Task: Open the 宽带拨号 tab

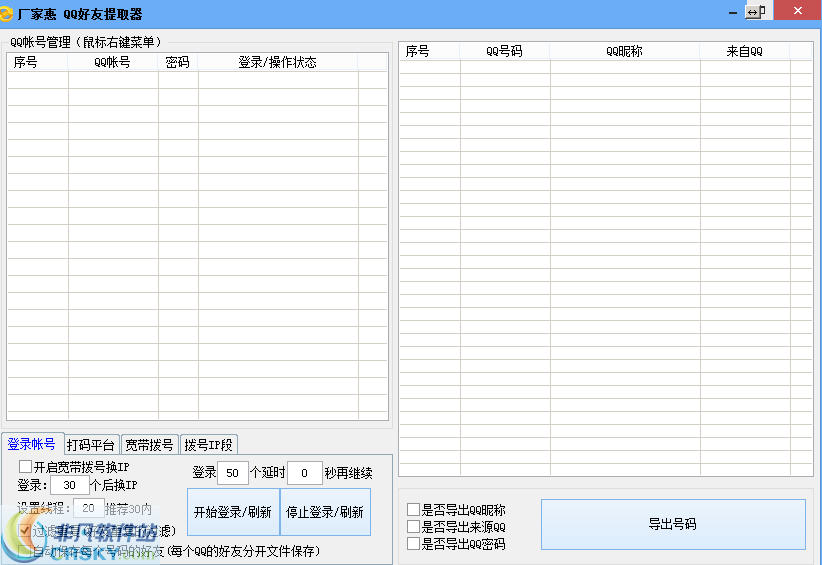Action: pos(149,445)
